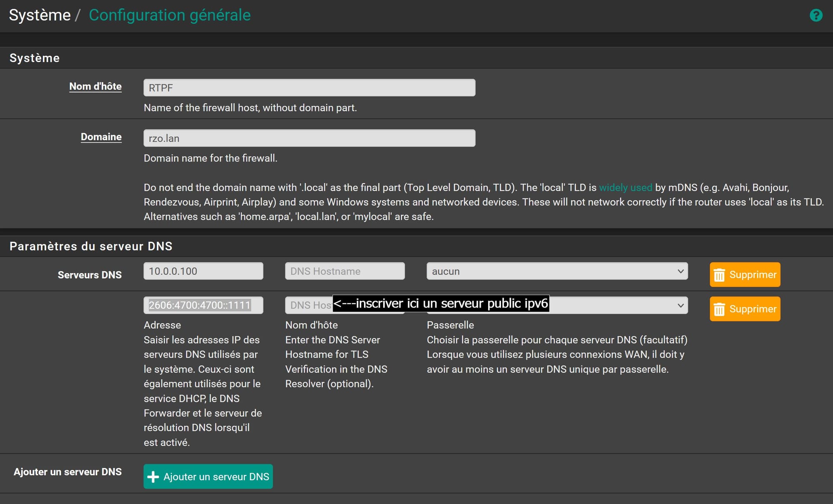Click the Système breadcrumb item
Image resolution: width=833 pixels, height=504 pixels.
pyautogui.click(x=40, y=15)
